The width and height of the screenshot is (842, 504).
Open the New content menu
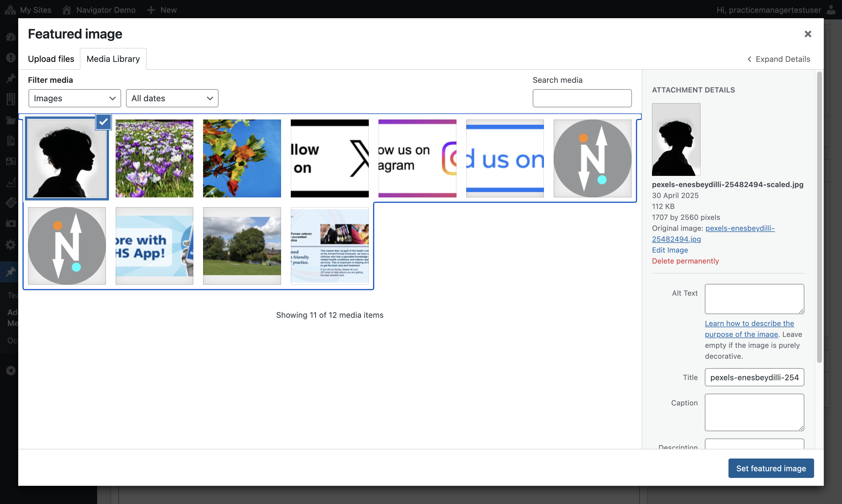click(162, 9)
